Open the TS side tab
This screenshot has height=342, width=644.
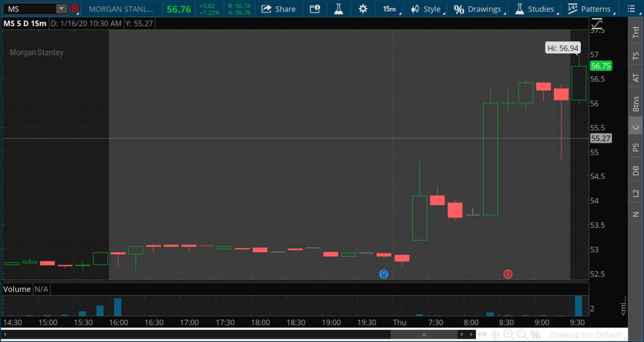(636, 55)
